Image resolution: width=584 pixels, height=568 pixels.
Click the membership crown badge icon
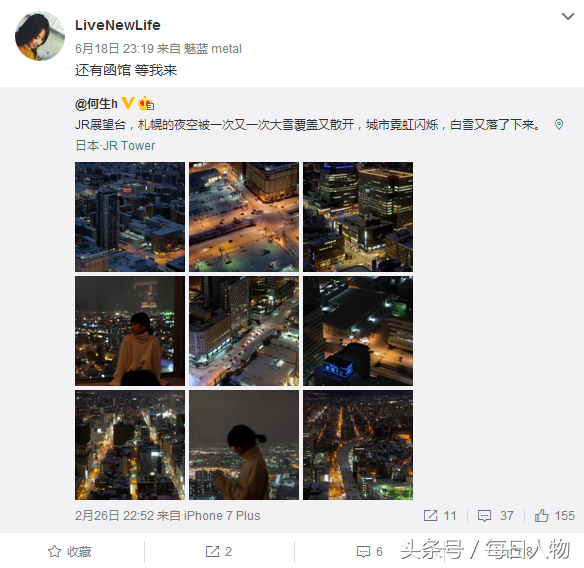click(146, 104)
